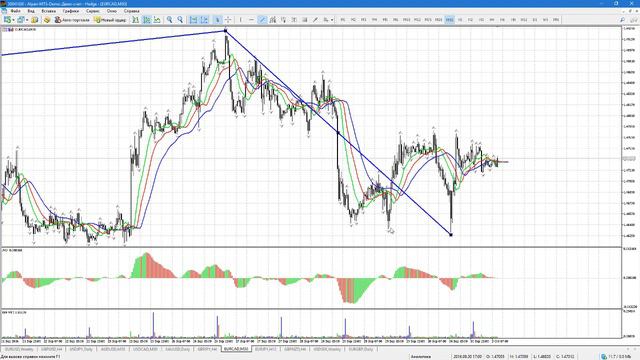Switch chart to bar chart type
Screen dimensions: 640x360
tap(135, 20)
